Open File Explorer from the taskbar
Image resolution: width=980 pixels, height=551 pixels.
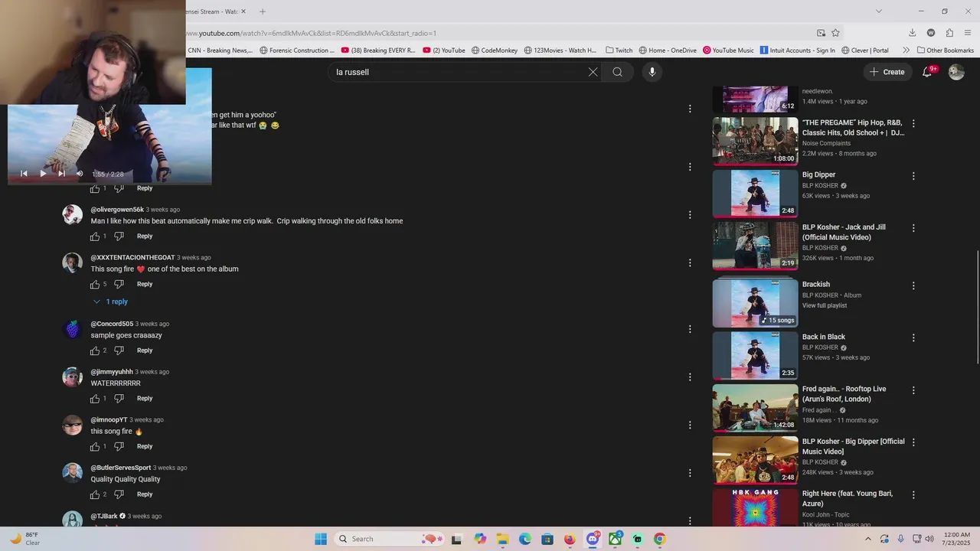[x=503, y=539]
